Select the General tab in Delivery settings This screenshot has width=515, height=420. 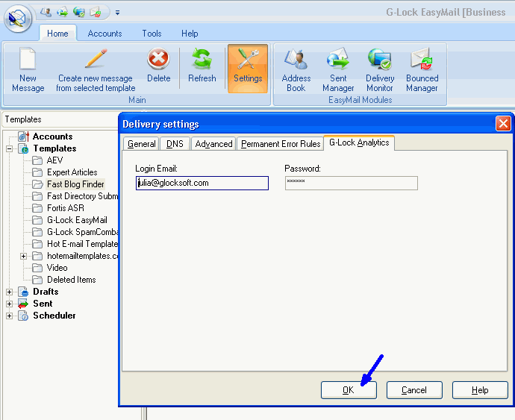(142, 144)
